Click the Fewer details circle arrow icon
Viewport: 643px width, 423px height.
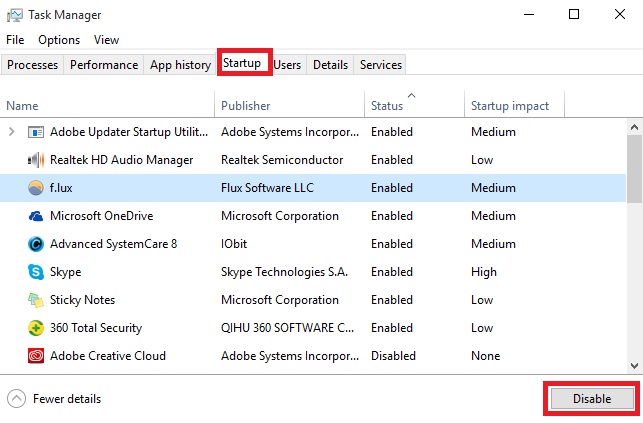point(16,398)
